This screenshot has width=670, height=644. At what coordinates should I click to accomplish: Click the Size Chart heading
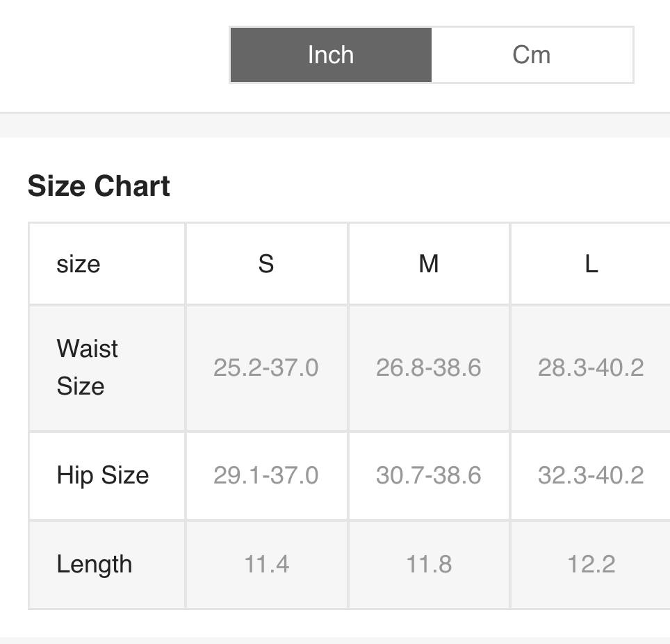pos(99,185)
